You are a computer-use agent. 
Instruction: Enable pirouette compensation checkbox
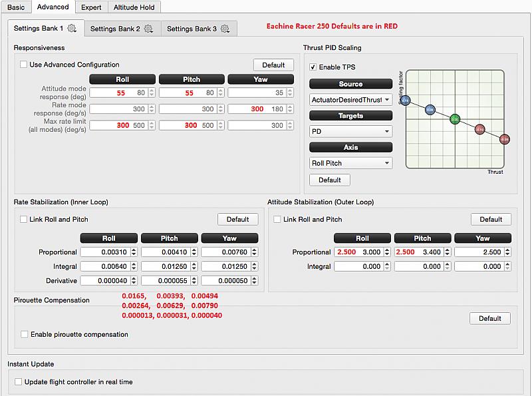coord(25,334)
